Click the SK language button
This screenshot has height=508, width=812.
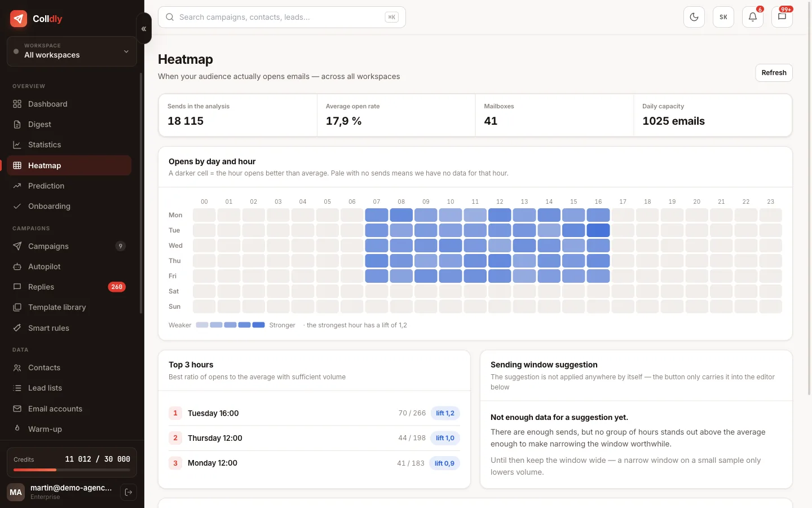[x=723, y=17]
